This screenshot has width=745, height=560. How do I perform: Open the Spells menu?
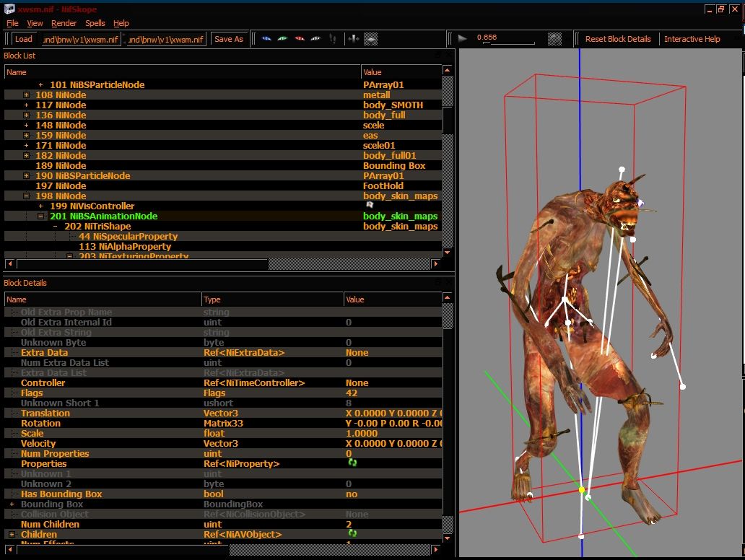95,23
